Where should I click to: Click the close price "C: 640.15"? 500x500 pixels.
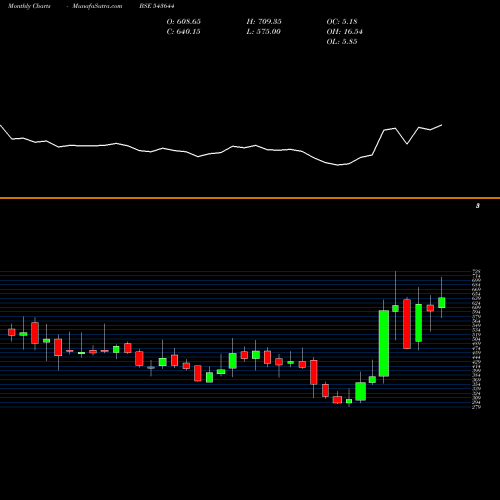coord(184,32)
